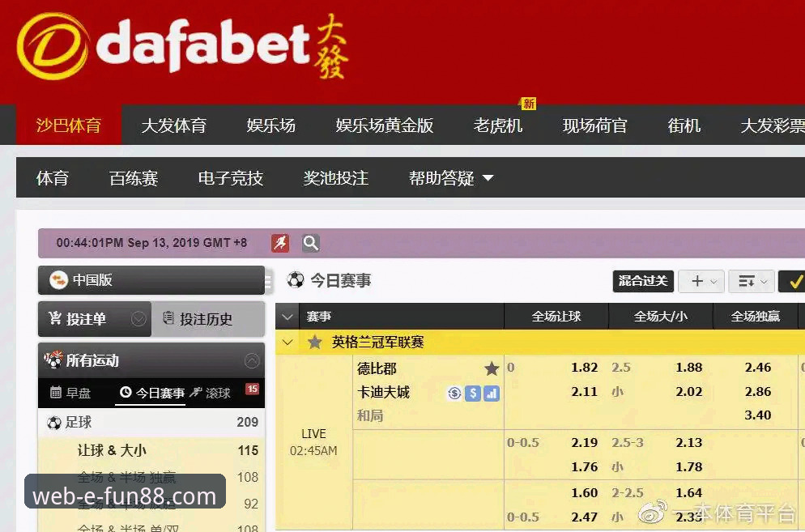Click the 中国版 switch icon

tap(58, 280)
